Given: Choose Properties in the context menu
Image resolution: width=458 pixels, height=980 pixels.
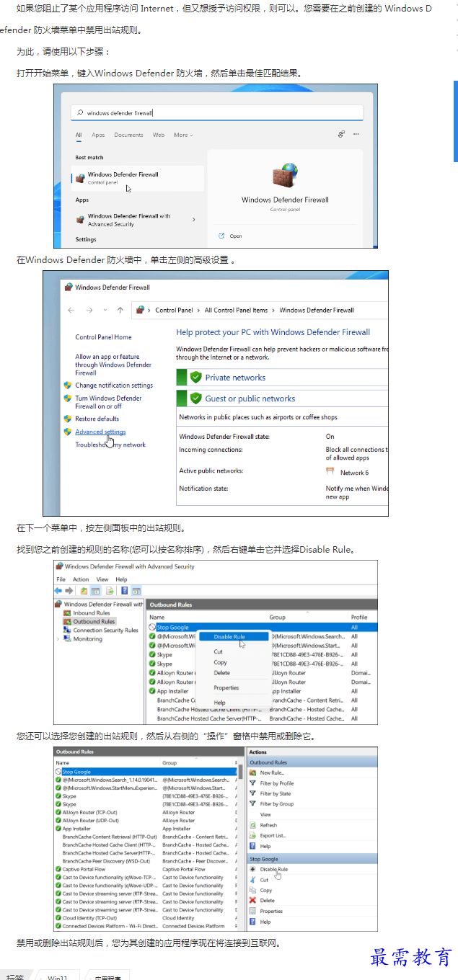Looking at the screenshot, I should click(226, 687).
